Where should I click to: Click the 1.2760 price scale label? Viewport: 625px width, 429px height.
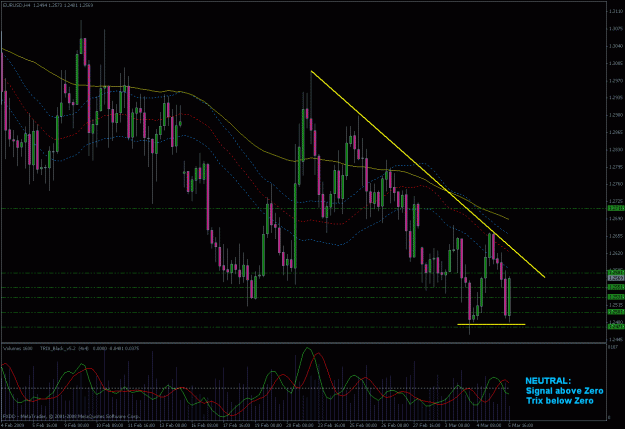click(x=616, y=184)
